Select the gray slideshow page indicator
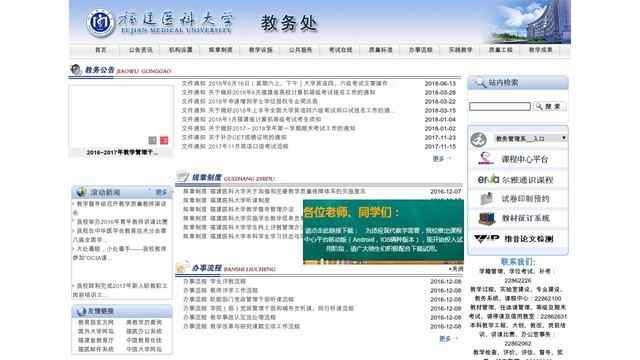Image resolution: width=640 pixels, height=360 pixels. (x=152, y=140)
